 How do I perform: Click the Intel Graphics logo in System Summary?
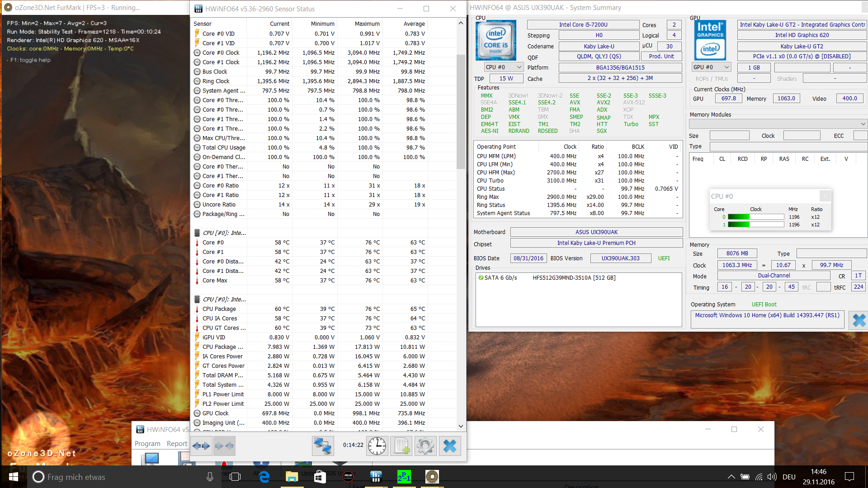[x=710, y=40]
